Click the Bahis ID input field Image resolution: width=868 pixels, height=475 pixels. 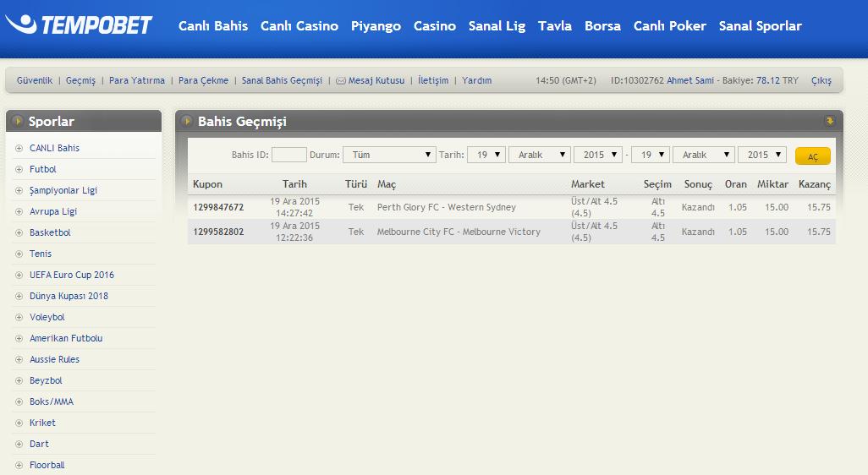click(289, 156)
